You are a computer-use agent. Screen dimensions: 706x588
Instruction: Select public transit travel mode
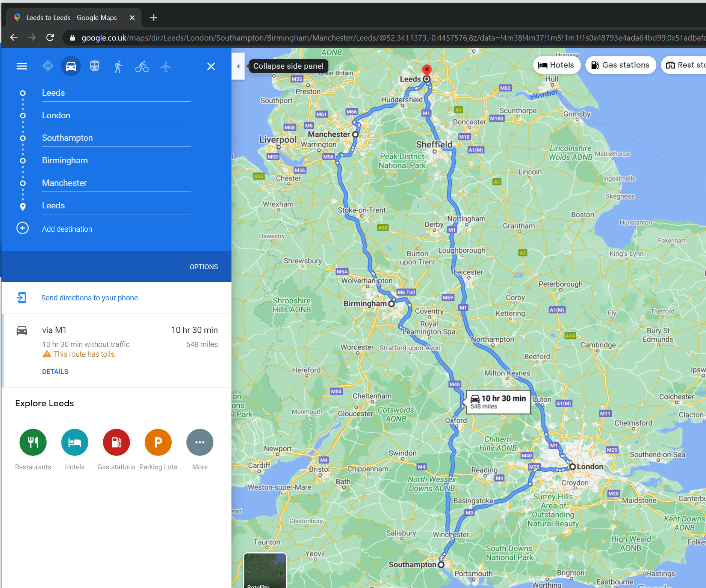pyautogui.click(x=95, y=66)
